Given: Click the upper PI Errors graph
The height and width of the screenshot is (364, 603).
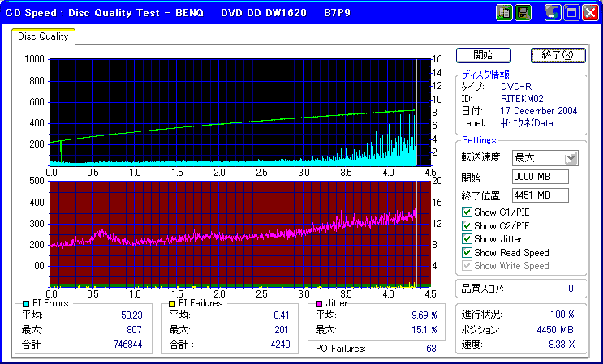Looking at the screenshot, I should (x=240, y=112).
